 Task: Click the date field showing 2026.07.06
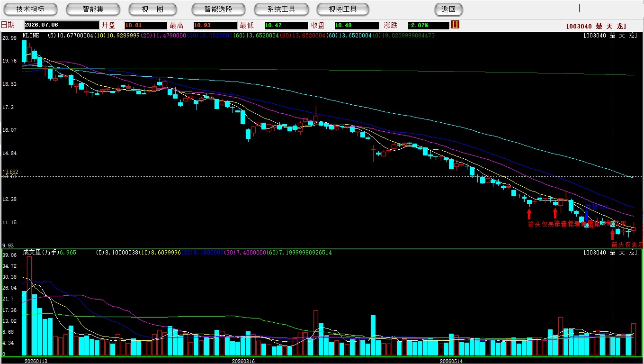click(62, 25)
